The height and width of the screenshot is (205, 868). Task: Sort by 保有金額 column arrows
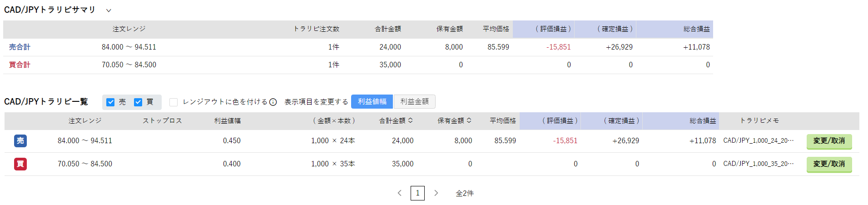tap(469, 120)
